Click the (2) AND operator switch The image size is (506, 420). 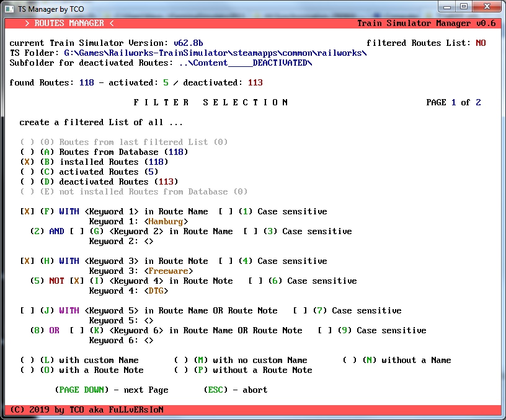47,232
